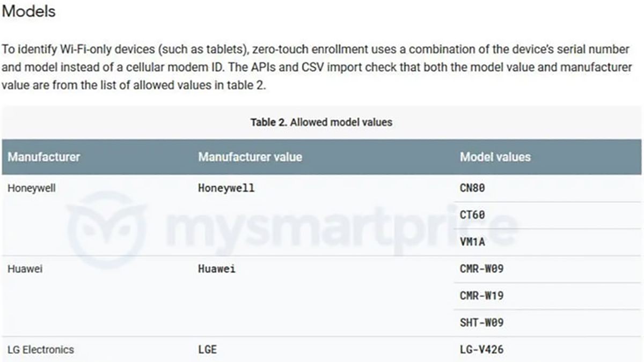Select the CMR-W09 model value

481,269
